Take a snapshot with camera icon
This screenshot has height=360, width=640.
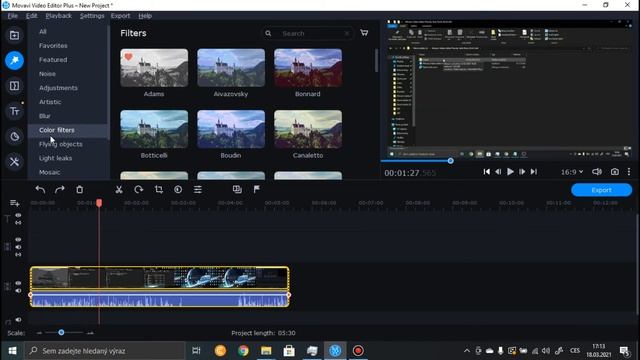point(615,172)
